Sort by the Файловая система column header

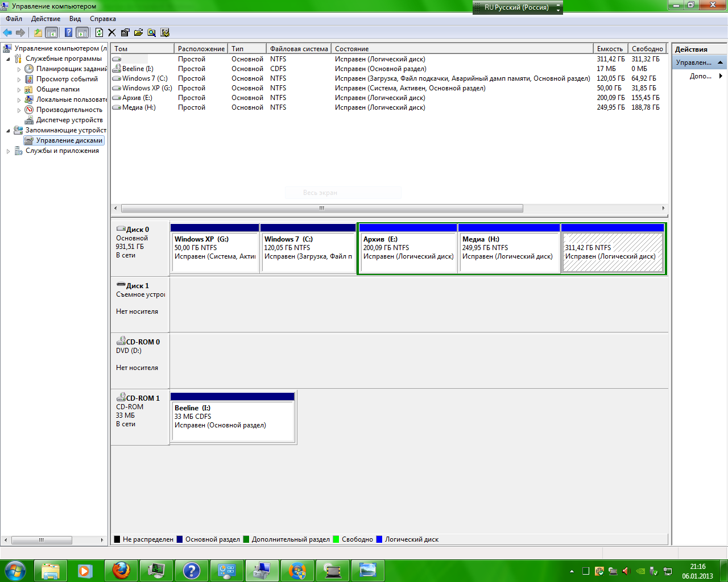[299, 49]
